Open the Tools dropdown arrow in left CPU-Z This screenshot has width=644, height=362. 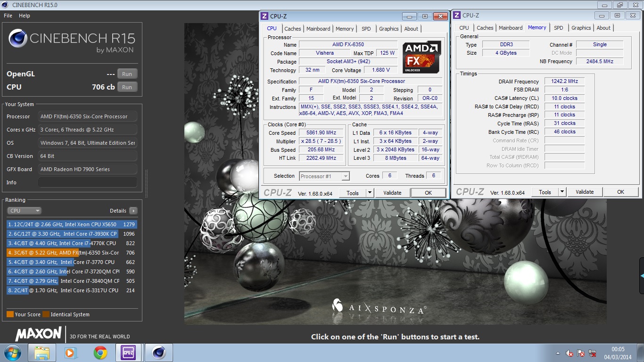(x=370, y=193)
